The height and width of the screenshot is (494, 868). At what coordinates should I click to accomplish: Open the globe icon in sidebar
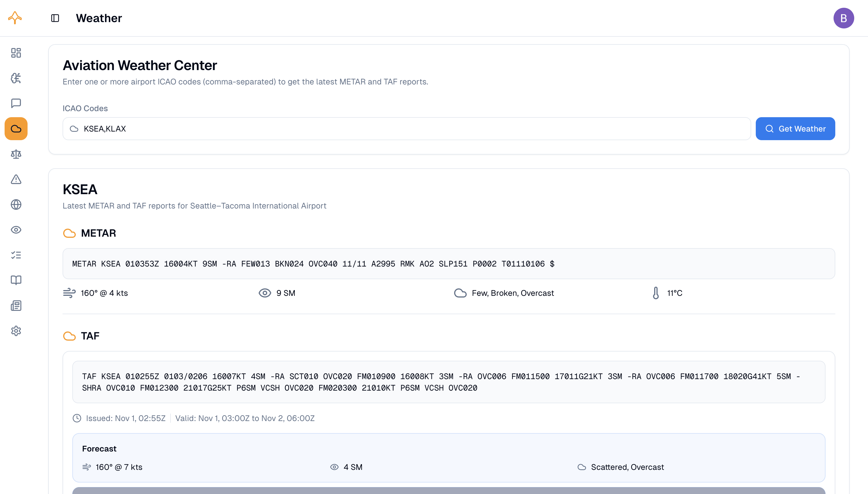click(x=16, y=204)
